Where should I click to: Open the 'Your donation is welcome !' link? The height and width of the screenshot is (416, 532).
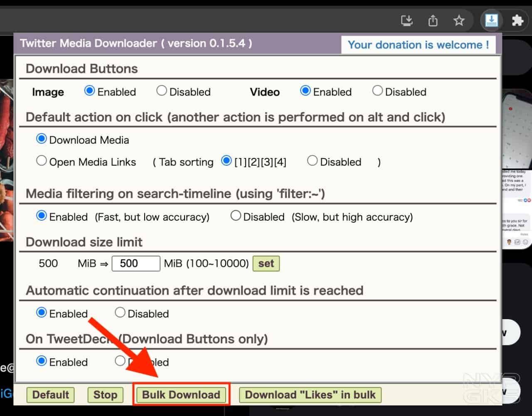(x=418, y=45)
